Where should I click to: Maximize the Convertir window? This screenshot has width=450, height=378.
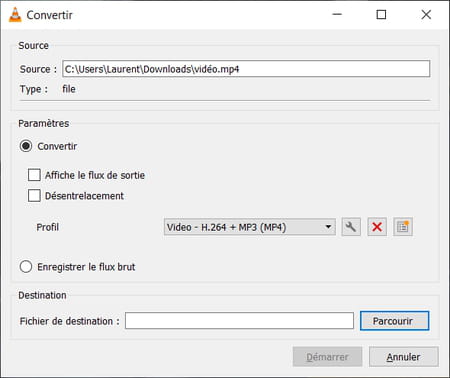pyautogui.click(x=381, y=14)
